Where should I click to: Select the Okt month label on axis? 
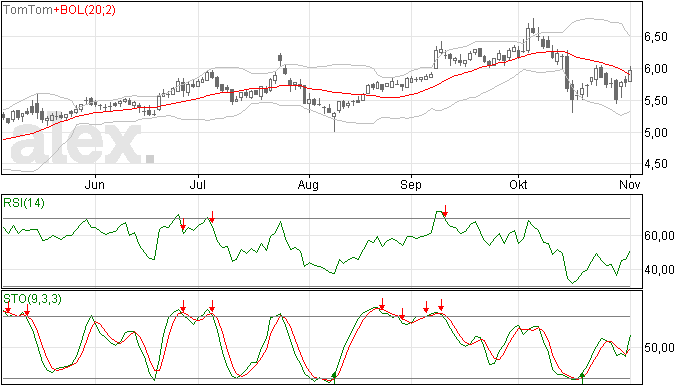click(x=518, y=184)
